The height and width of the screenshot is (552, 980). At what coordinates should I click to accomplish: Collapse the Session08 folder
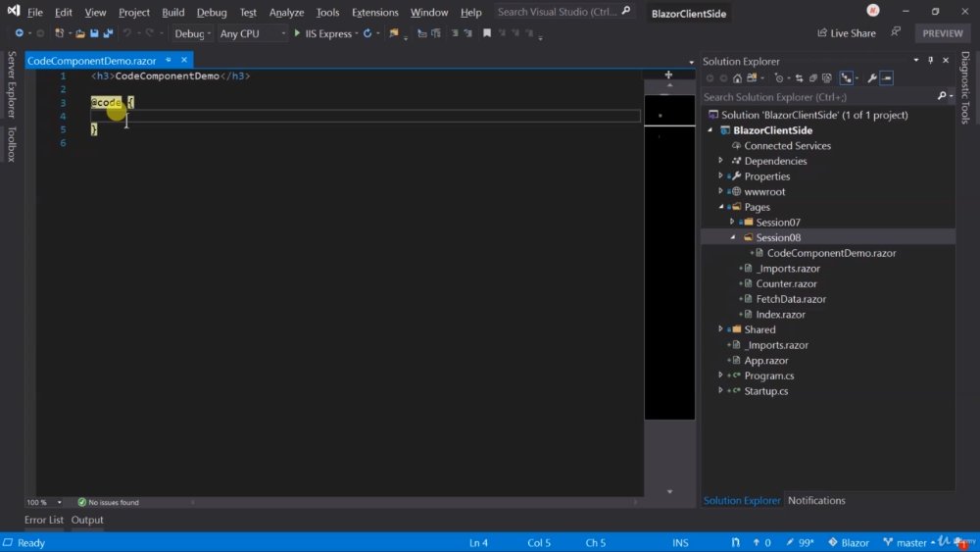pyautogui.click(x=732, y=237)
